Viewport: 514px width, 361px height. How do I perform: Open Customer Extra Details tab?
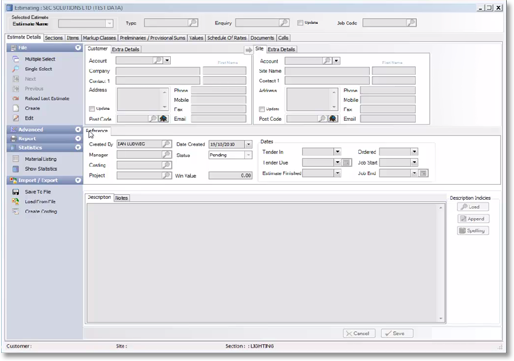point(126,49)
